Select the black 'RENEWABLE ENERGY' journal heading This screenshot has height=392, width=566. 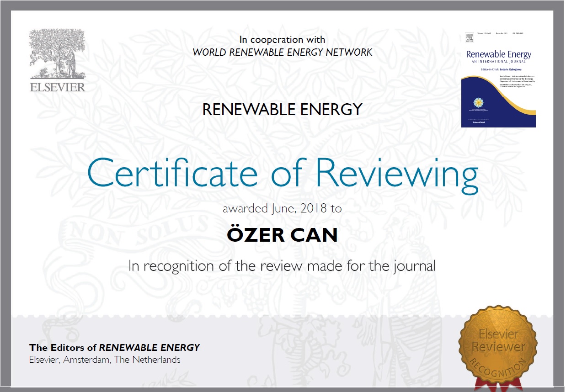point(282,110)
